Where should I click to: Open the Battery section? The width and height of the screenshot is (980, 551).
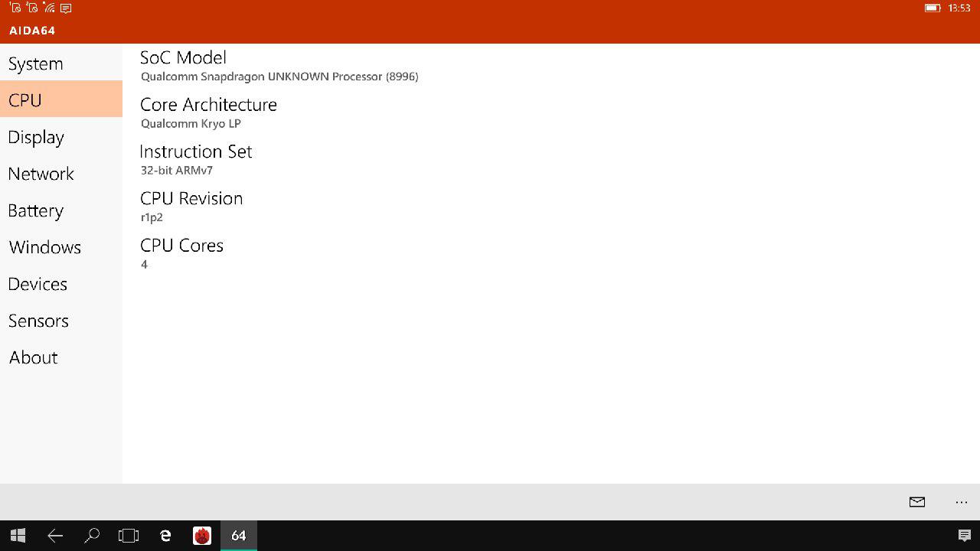click(61, 210)
